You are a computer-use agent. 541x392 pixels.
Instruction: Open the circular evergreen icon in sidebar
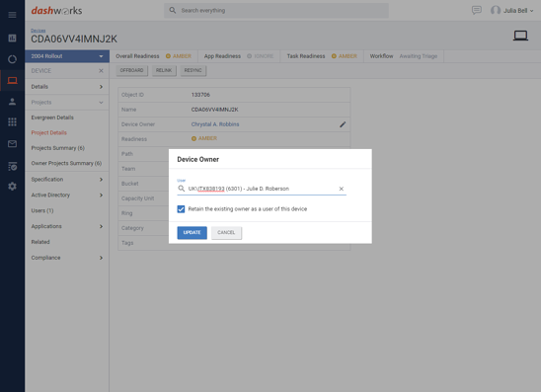(x=12, y=59)
